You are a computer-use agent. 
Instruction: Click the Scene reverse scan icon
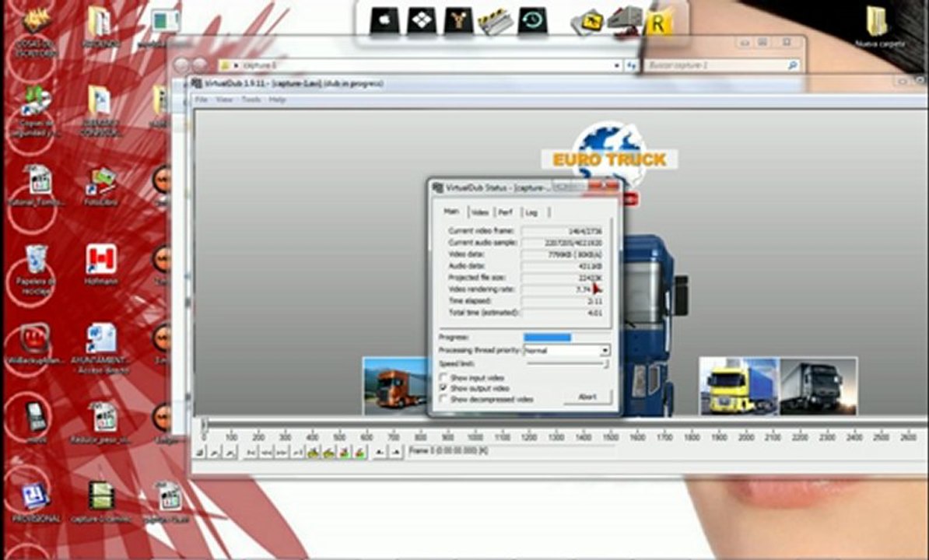[344, 452]
